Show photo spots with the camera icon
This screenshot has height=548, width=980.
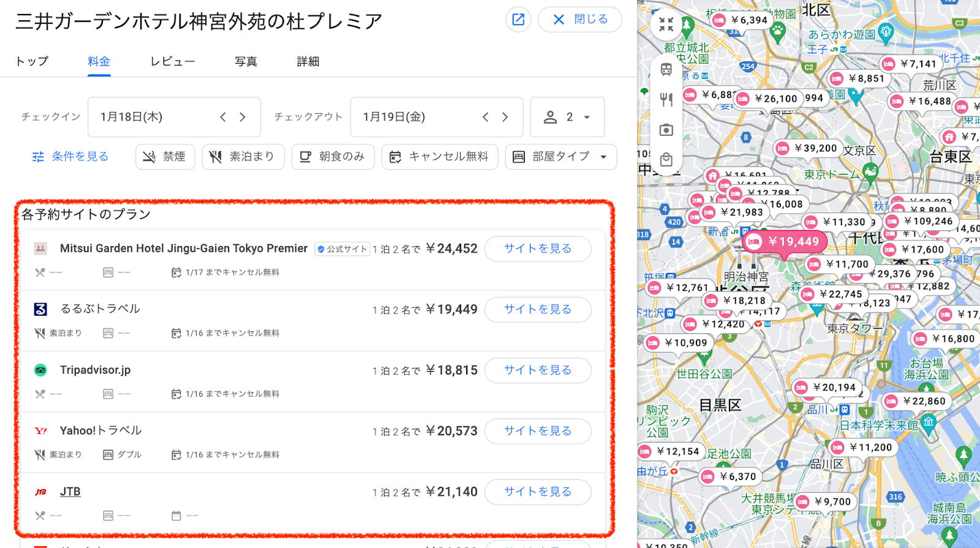(x=666, y=130)
